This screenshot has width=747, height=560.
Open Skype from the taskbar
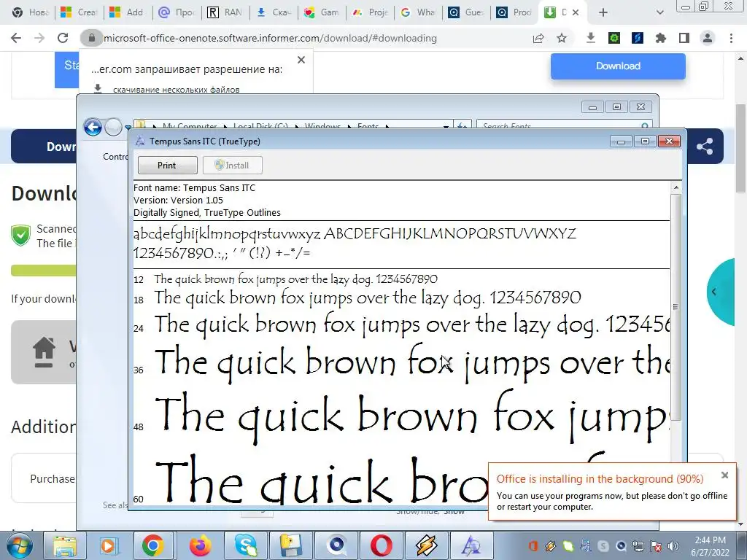point(246,545)
